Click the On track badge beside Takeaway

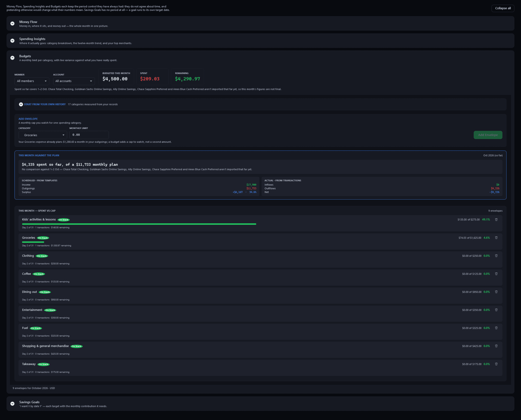coord(44,364)
